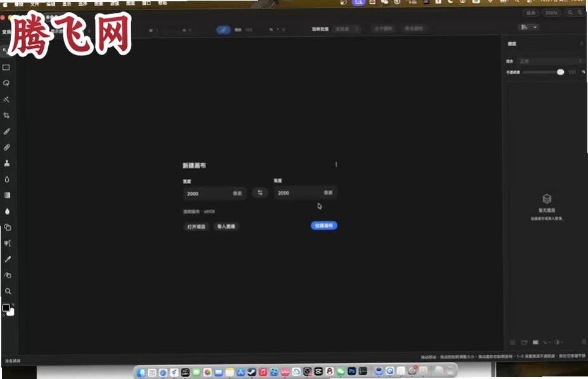Viewport: 588px width, 379px height.
Task: Click the width field showing 2000
Action: (x=214, y=194)
